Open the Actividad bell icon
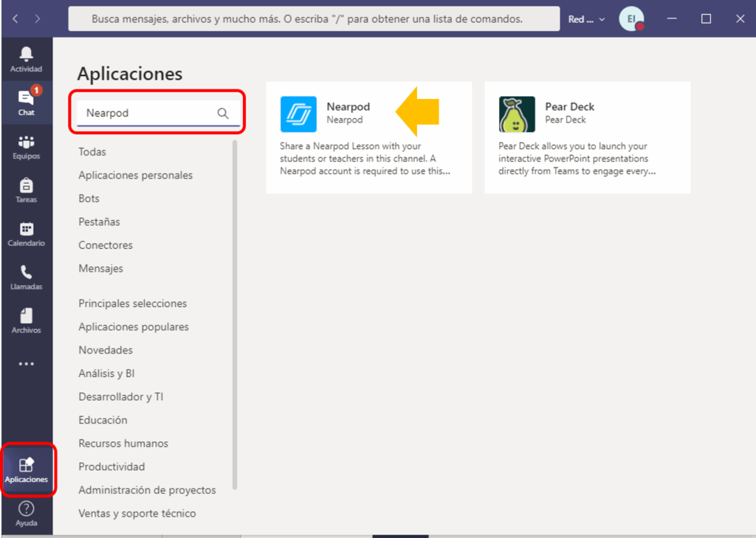 point(26,58)
